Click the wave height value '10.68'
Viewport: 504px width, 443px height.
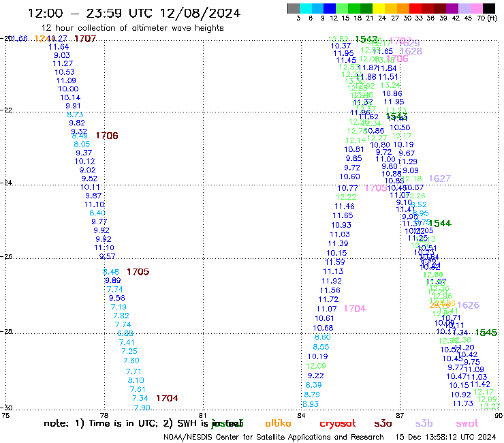click(323, 328)
